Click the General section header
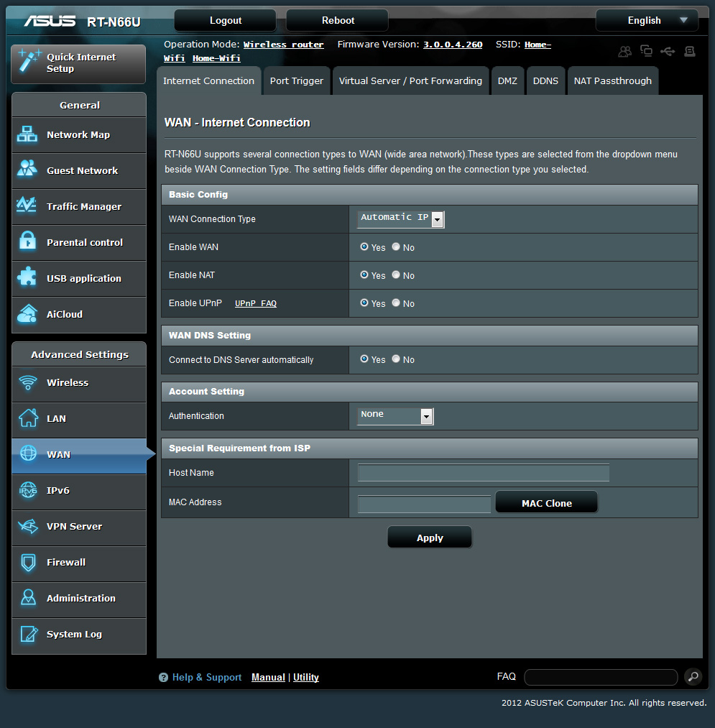715x728 pixels. point(79,105)
